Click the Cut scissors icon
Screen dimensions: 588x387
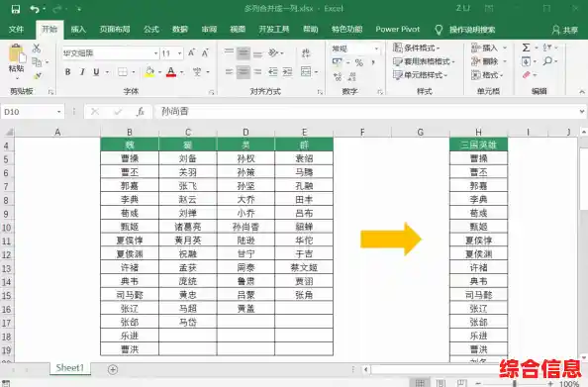(x=37, y=48)
